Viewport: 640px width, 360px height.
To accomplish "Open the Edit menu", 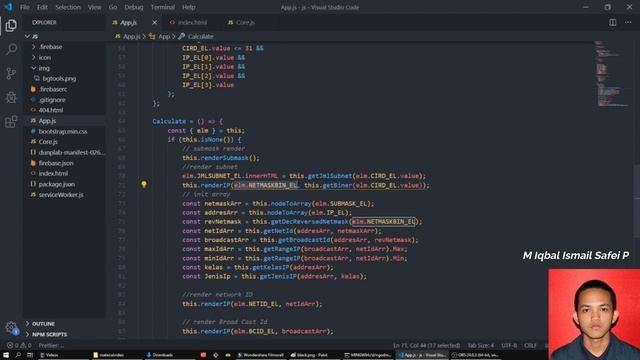I will (42, 7).
